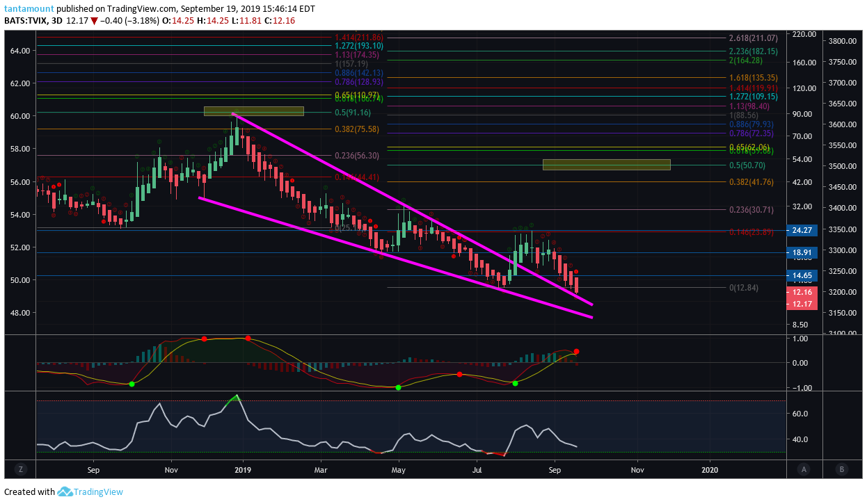Click the 3800.00 right axis label
Image resolution: width=867 pixels, height=504 pixels.
(x=842, y=42)
